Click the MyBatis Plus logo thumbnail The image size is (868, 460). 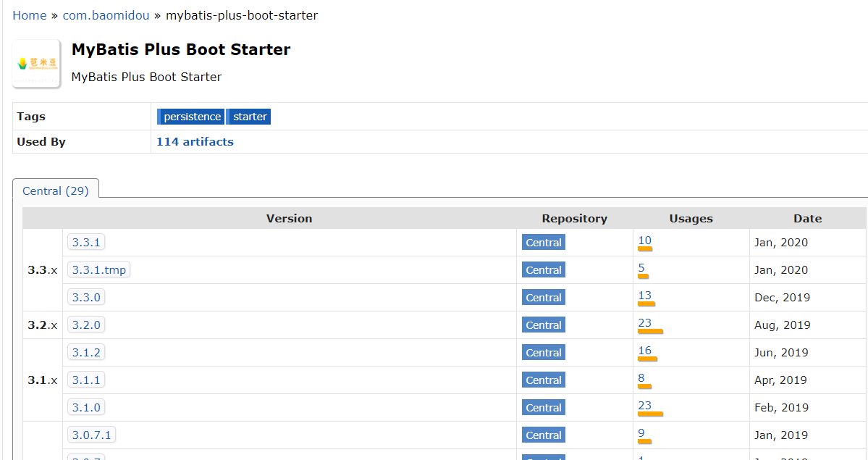pyautogui.click(x=36, y=64)
